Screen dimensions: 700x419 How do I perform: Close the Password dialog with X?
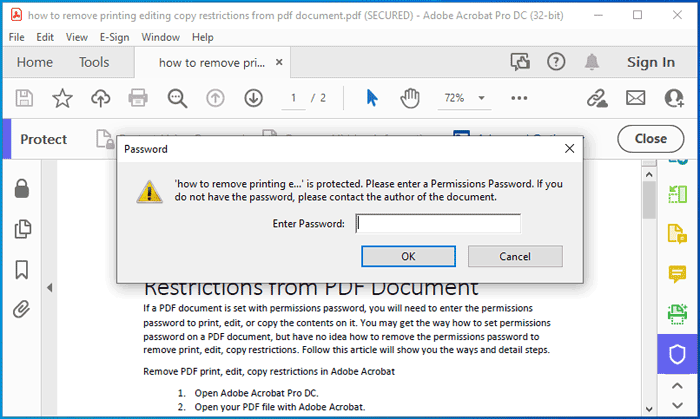point(569,149)
